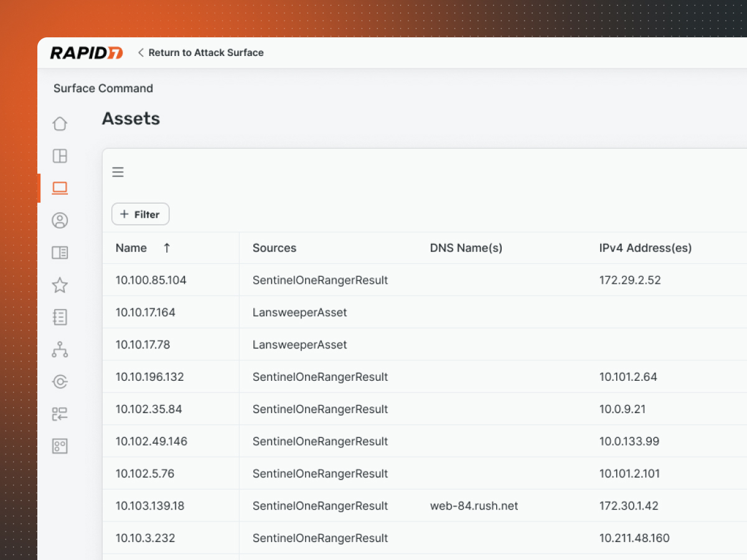Sort by the Name column arrow
Screen dimensions: 747x560
(x=166, y=248)
